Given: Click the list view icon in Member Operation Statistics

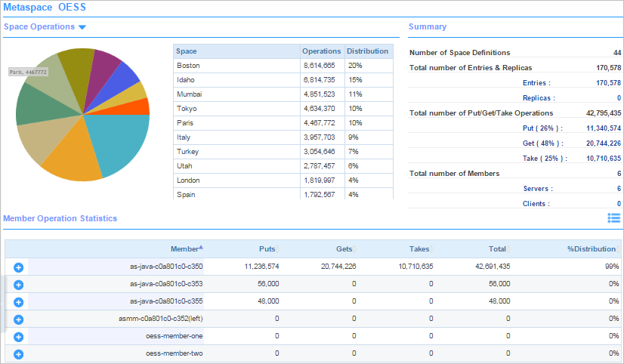Looking at the screenshot, I should 614,218.
